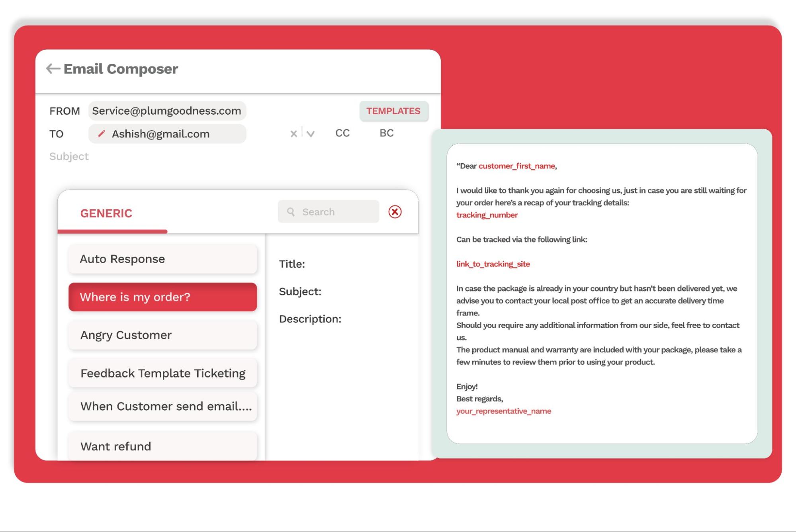Viewport: 796px width, 532px height.
Task: Click the magnifier icon in template search
Action: (291, 212)
